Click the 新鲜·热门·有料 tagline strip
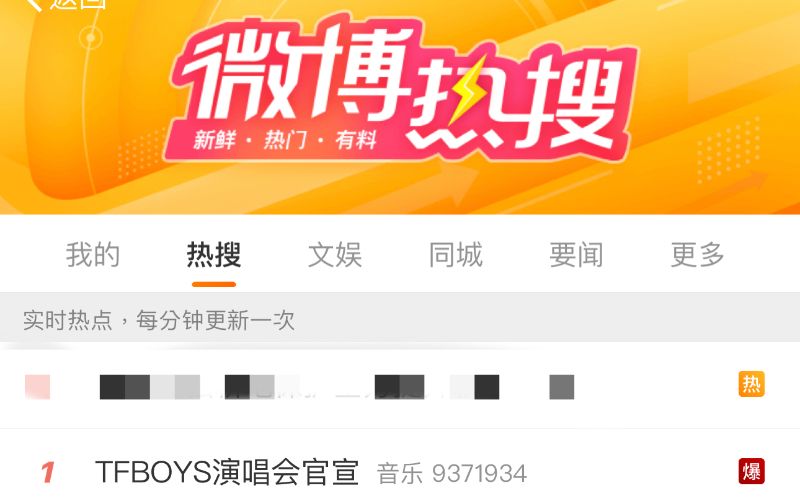The height and width of the screenshot is (501, 800). pyautogui.click(x=285, y=140)
